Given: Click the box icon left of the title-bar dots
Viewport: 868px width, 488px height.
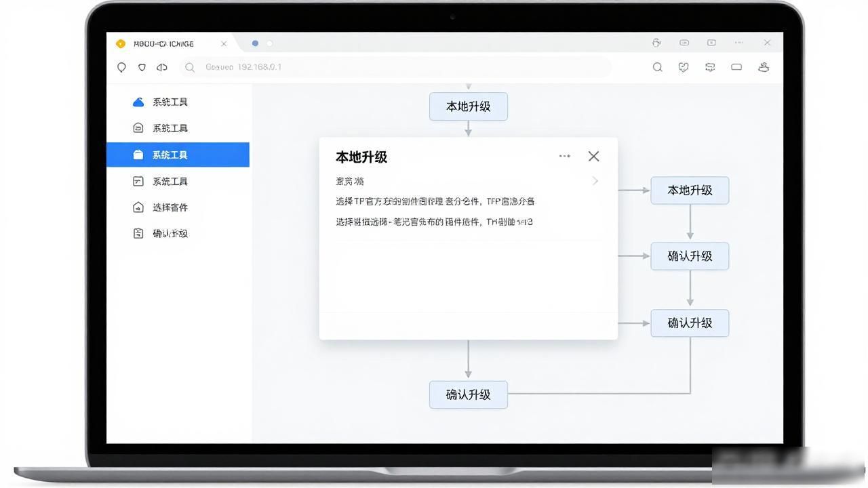Looking at the screenshot, I should point(711,43).
